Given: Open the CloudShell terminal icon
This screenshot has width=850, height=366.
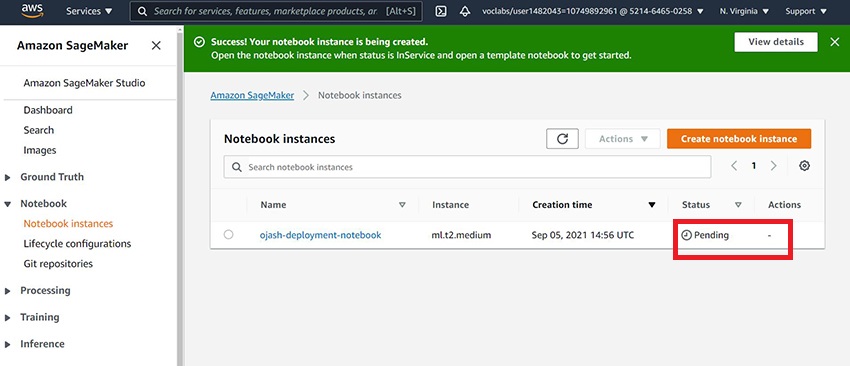Looking at the screenshot, I should pyautogui.click(x=441, y=11).
